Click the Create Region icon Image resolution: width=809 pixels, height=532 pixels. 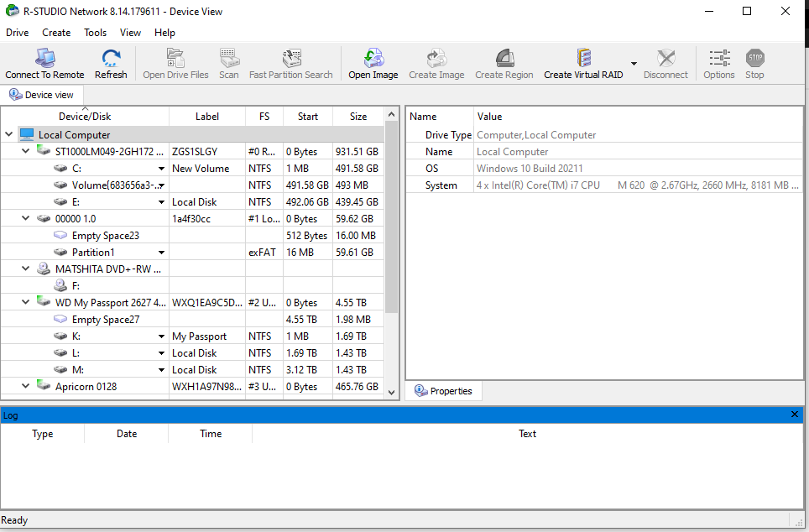(x=504, y=58)
